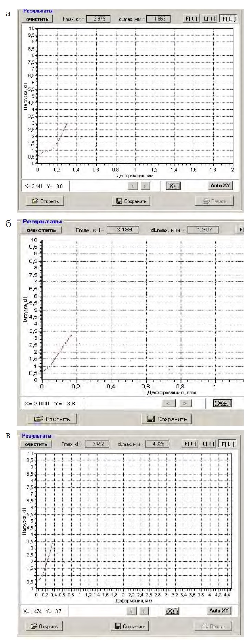This screenshot has height=644, width=251.
Task: Click Сохранить floppy icon in middle panel
Action: coord(151,419)
